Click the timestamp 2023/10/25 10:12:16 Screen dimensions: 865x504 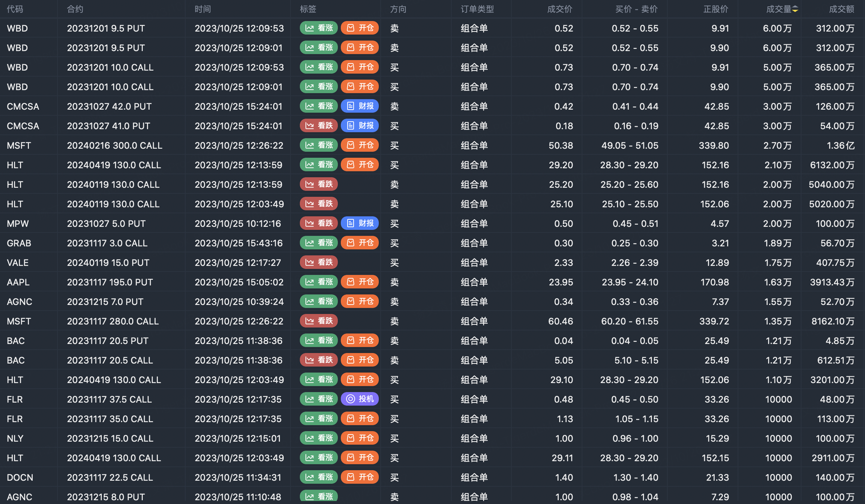(x=238, y=223)
